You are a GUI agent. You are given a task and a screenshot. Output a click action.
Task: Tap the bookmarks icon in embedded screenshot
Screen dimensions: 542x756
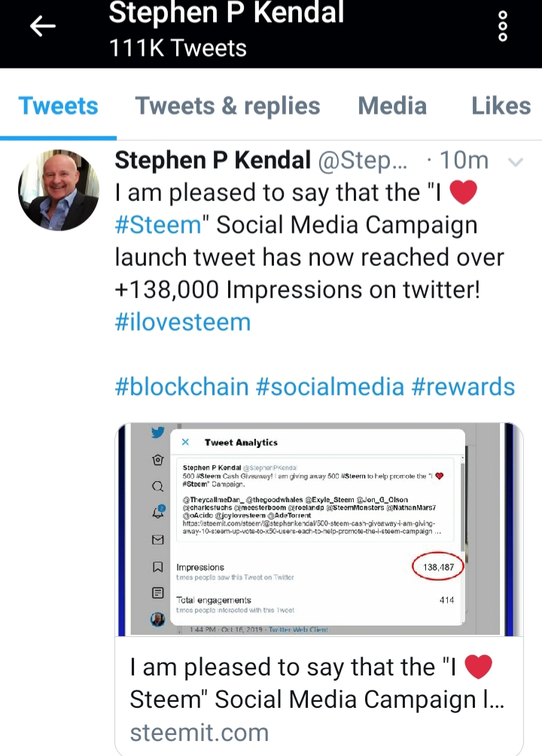tap(157, 566)
